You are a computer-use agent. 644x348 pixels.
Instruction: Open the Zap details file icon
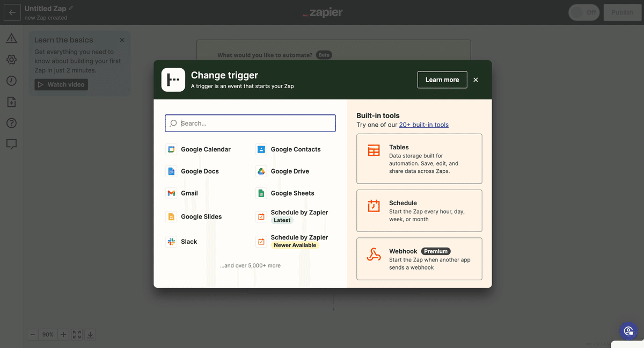[x=11, y=102]
